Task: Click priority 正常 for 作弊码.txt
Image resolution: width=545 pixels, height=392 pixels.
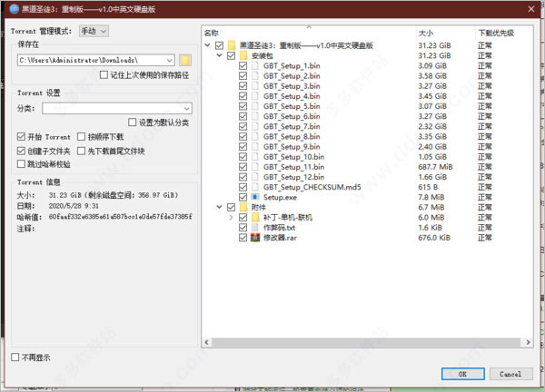Action: pos(485,228)
